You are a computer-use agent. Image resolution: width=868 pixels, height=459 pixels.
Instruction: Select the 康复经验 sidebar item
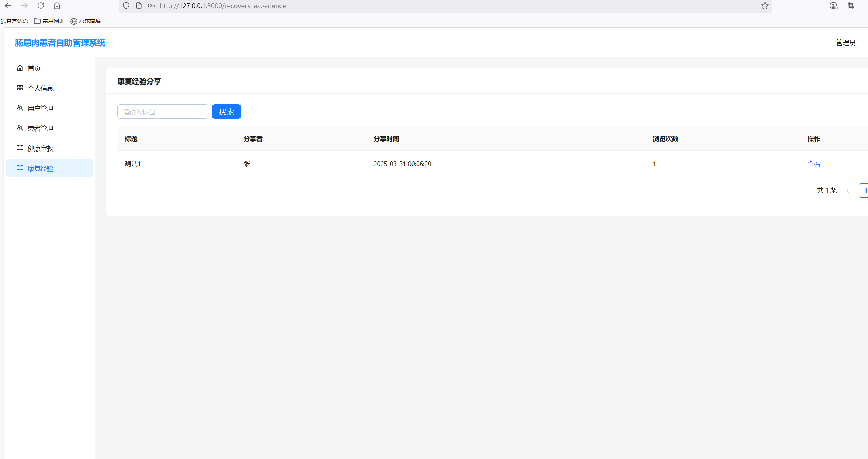(40, 168)
